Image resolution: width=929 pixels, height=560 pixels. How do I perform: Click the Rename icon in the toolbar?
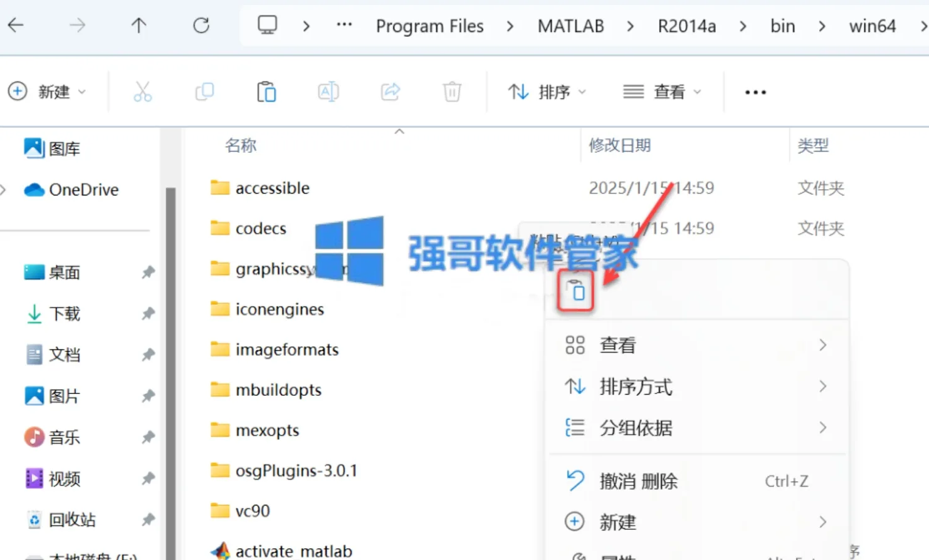tap(328, 92)
